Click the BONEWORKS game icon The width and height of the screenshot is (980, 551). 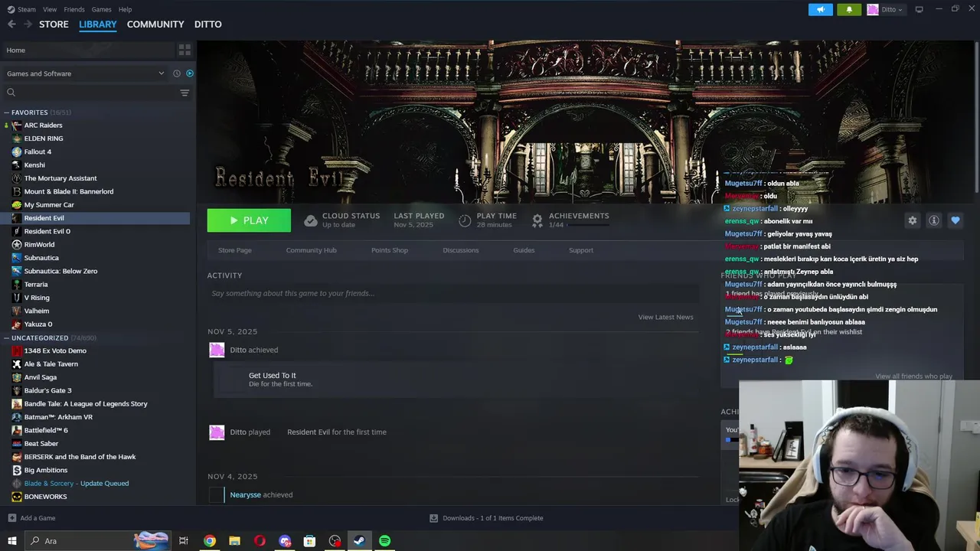17,497
